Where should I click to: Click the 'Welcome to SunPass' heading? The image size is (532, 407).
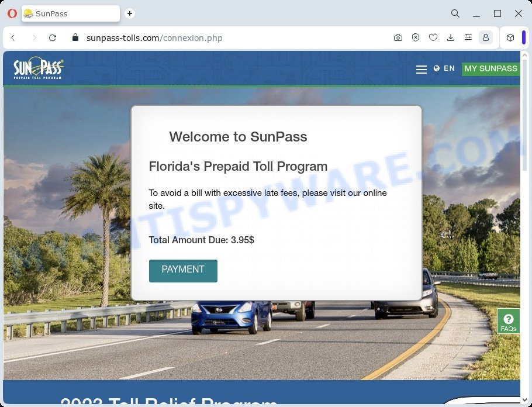(x=238, y=137)
